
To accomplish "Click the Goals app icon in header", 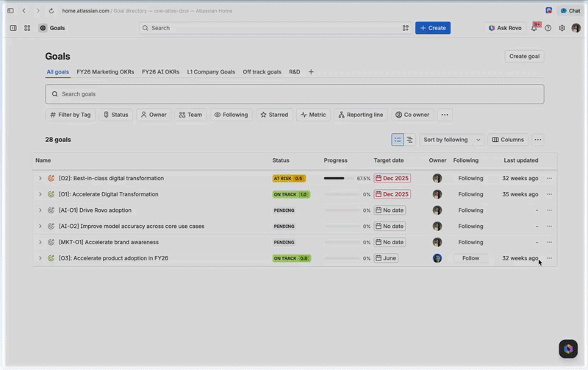I will click(x=43, y=28).
